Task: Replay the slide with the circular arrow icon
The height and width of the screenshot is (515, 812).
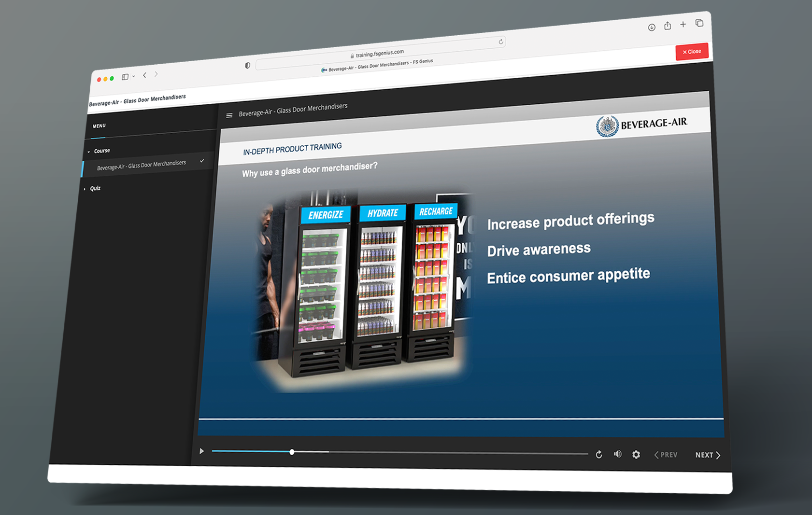Action: click(x=599, y=454)
